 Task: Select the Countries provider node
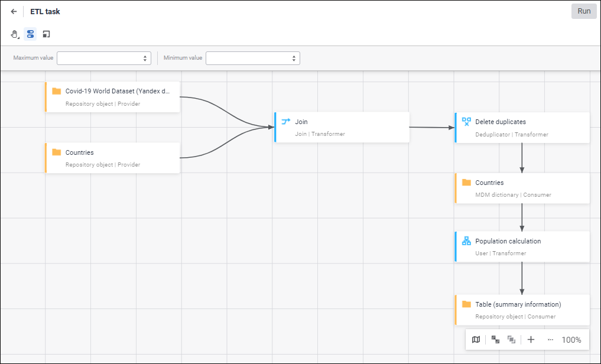point(112,158)
